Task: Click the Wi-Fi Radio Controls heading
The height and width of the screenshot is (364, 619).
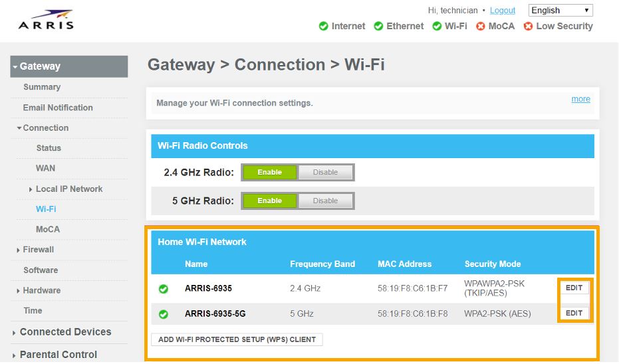Action: click(203, 145)
